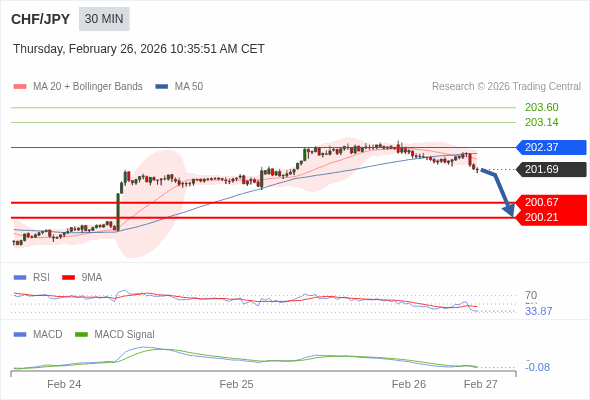This screenshot has width=590, height=400.
Task: Click the 9MA red legend swatch
Action: tap(68, 278)
